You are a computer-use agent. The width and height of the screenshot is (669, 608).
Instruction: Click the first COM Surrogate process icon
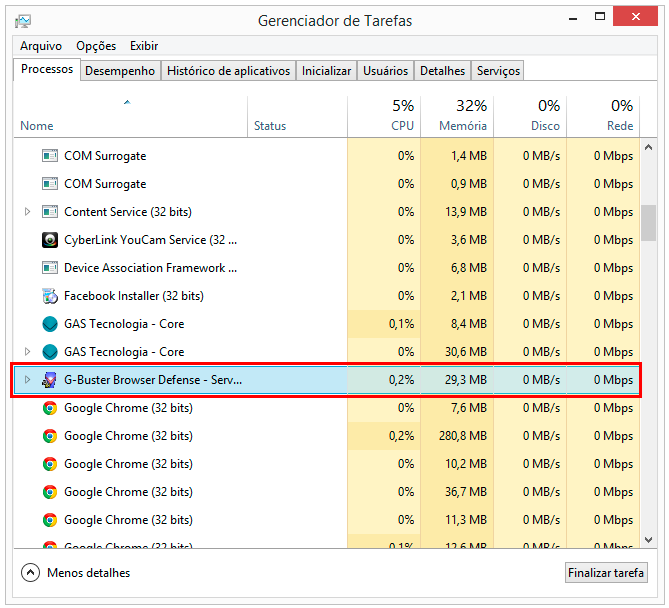click(50, 156)
